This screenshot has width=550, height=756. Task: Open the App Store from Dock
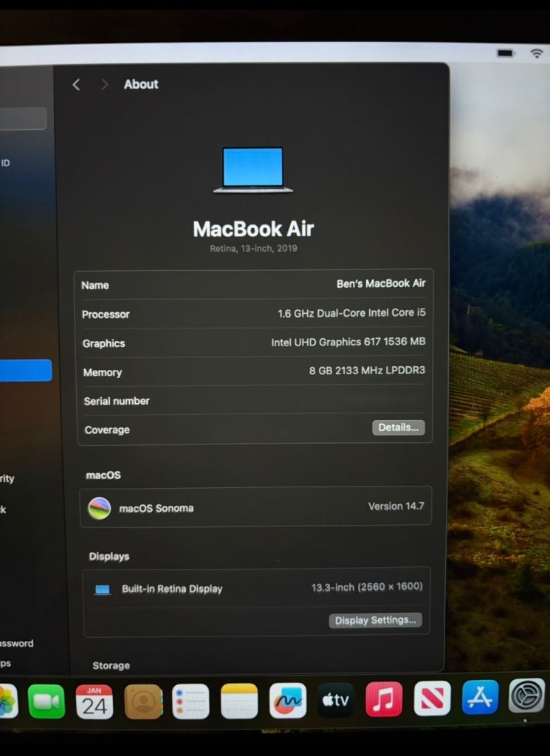pos(480,697)
